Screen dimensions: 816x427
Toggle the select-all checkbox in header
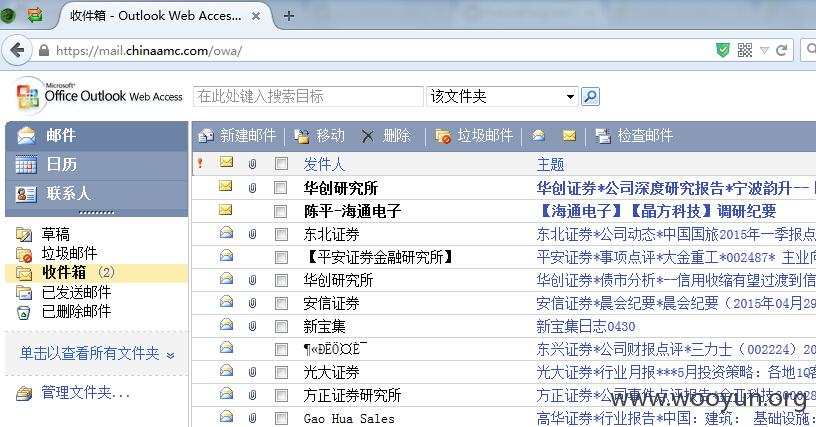281,164
